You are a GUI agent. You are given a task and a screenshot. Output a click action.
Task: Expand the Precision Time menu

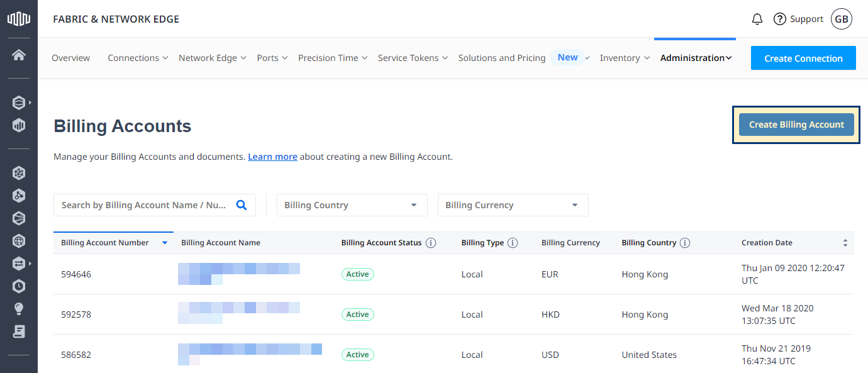click(333, 58)
